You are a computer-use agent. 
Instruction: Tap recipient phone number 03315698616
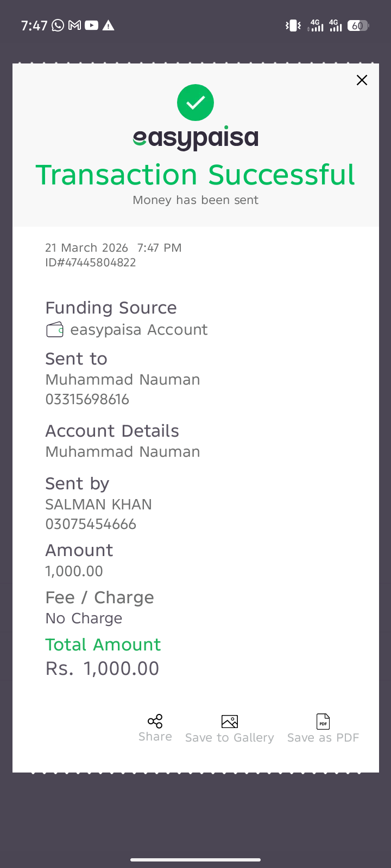[x=87, y=399]
